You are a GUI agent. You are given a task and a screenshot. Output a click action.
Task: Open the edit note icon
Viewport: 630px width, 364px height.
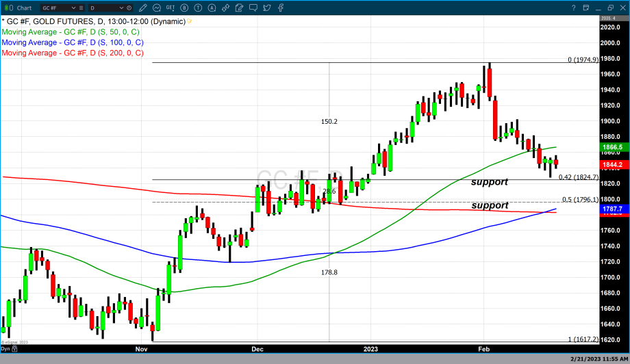click(239, 8)
